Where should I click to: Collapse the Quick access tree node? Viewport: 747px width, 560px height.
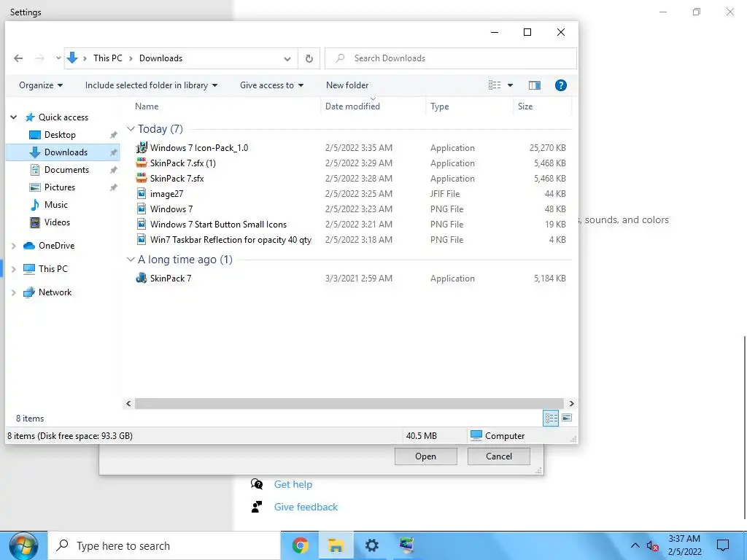coord(14,117)
